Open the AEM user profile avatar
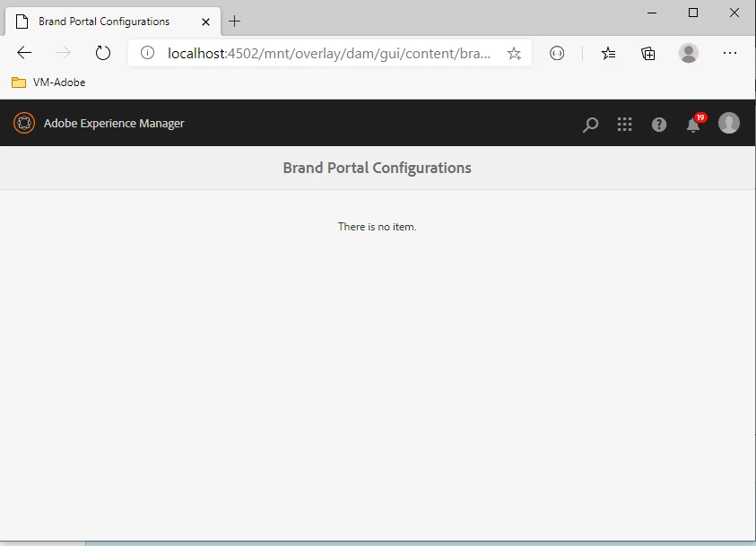Image resolution: width=756 pixels, height=546 pixels. (728, 123)
